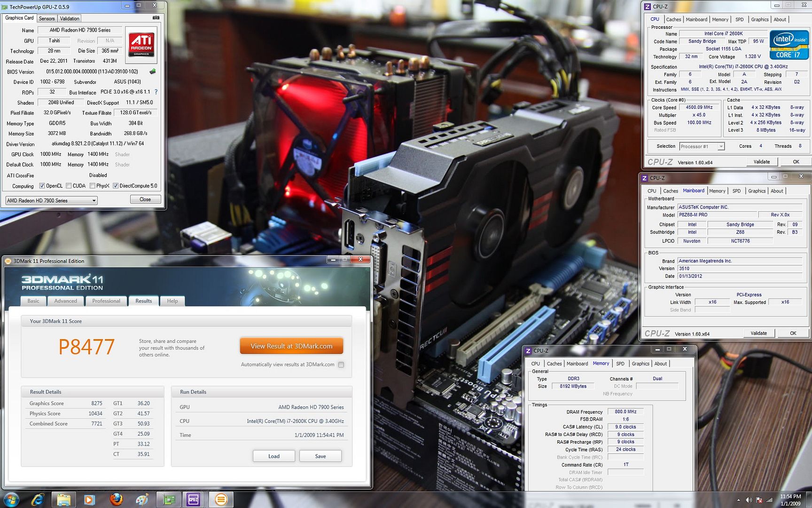The height and width of the screenshot is (508, 812).
Task: Open Paint from the taskbar
Action: (x=142, y=500)
